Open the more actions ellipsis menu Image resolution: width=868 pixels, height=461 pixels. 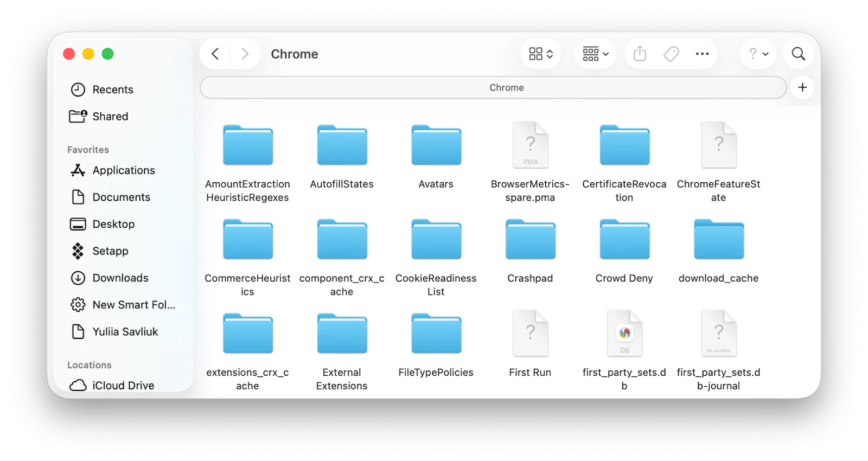[x=702, y=54]
